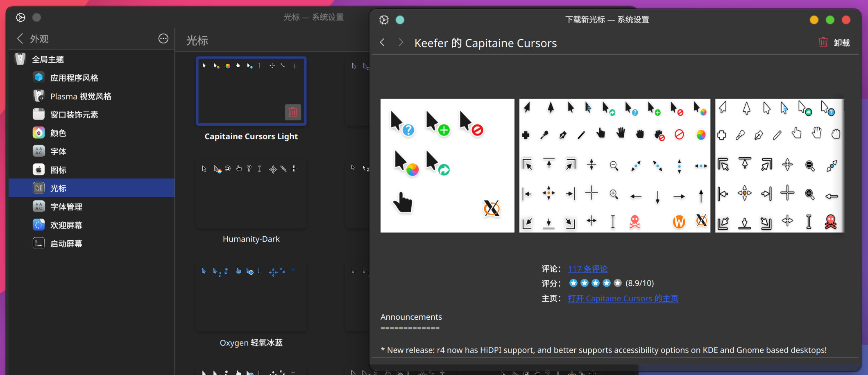Select 应用程序风格 application style
The image size is (868, 375).
[x=92, y=78]
